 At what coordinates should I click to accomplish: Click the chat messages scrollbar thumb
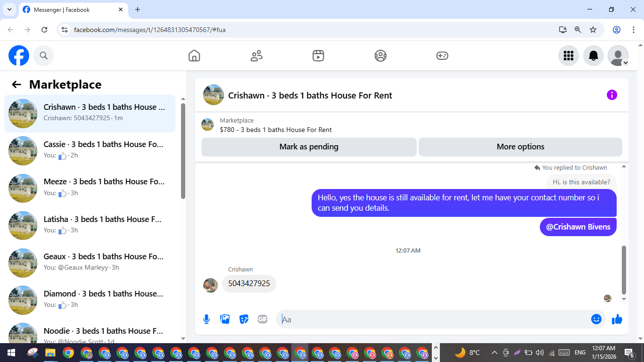(624, 270)
